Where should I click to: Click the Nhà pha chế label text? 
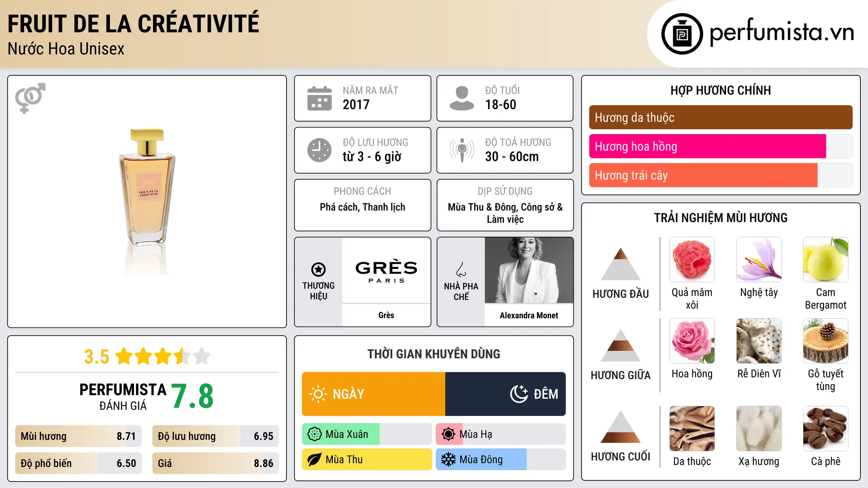(461, 291)
